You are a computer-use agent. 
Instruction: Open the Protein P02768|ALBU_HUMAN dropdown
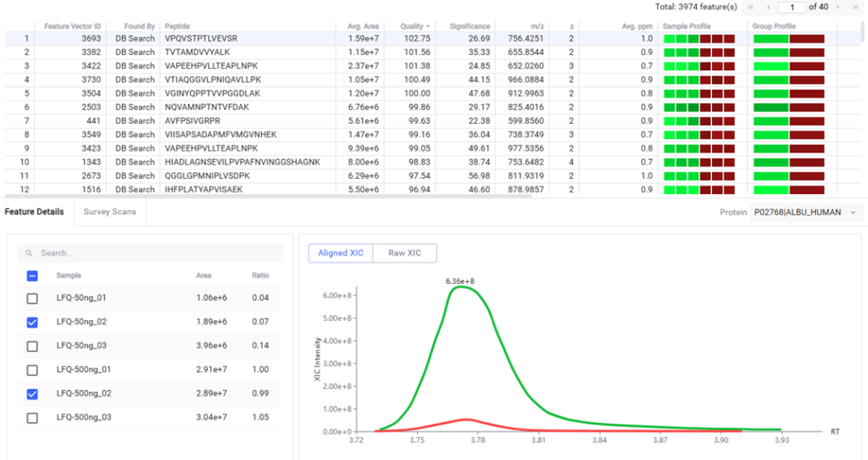(x=853, y=213)
